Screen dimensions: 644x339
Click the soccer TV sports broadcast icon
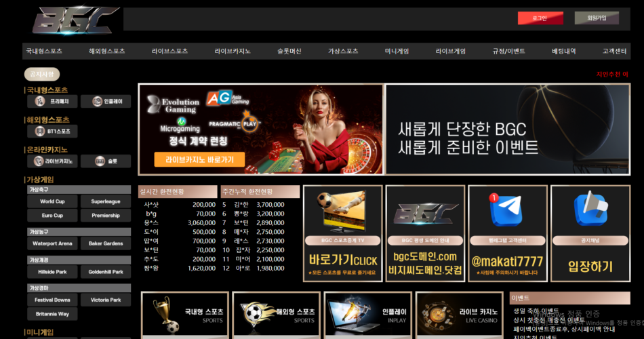(342, 212)
